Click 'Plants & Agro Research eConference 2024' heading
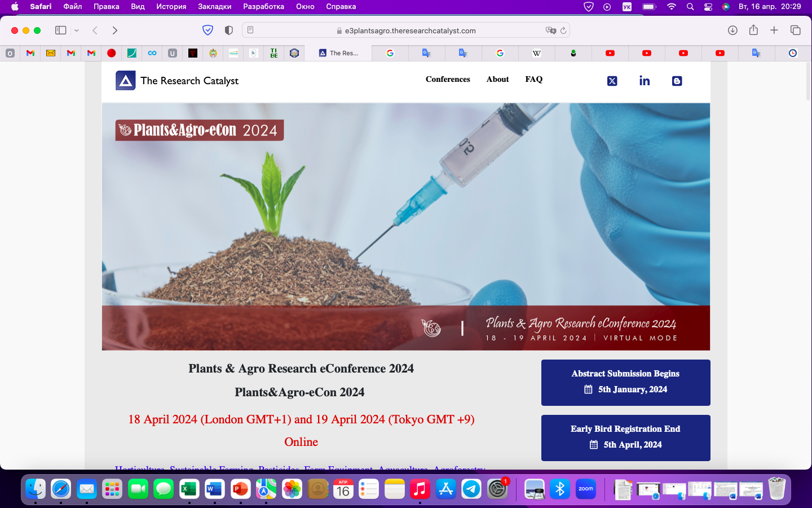Image resolution: width=812 pixels, height=508 pixels. (301, 369)
